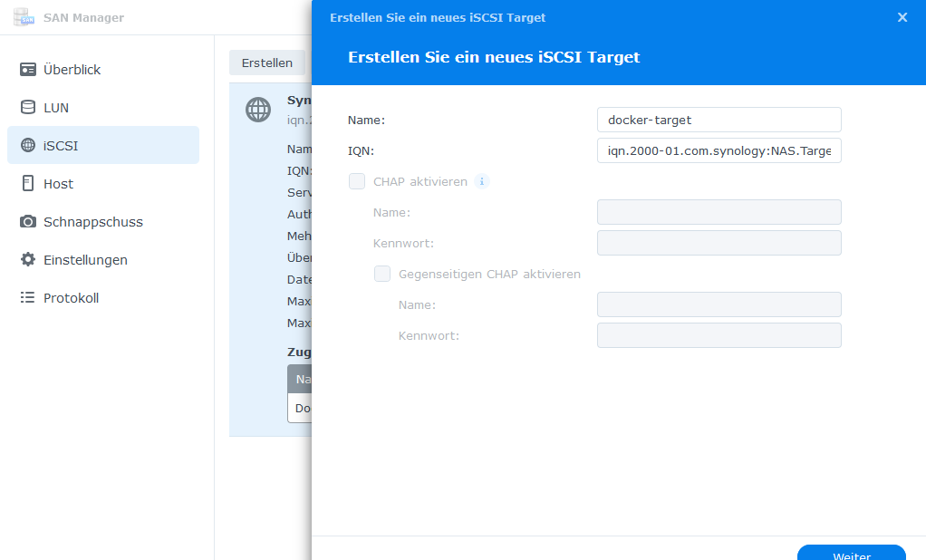Click the Einstellungen gear icon
Viewport: 926px width, 560px height.
tap(28, 260)
